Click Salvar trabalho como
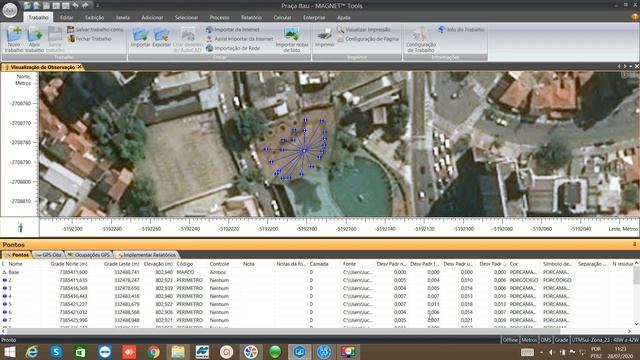The image size is (640, 360). (x=95, y=30)
